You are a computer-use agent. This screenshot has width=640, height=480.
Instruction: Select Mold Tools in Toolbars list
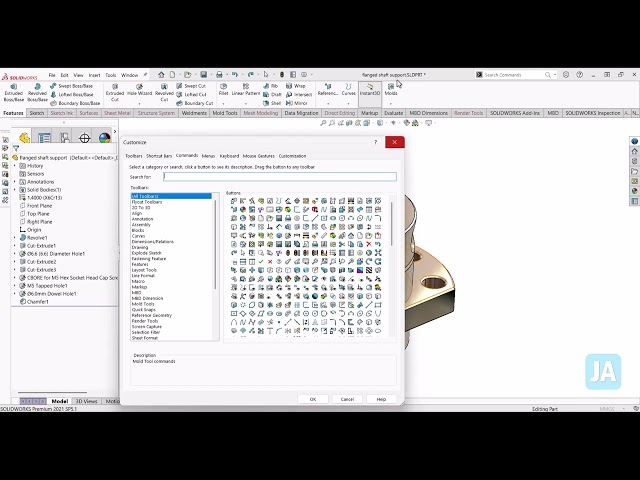pos(143,304)
